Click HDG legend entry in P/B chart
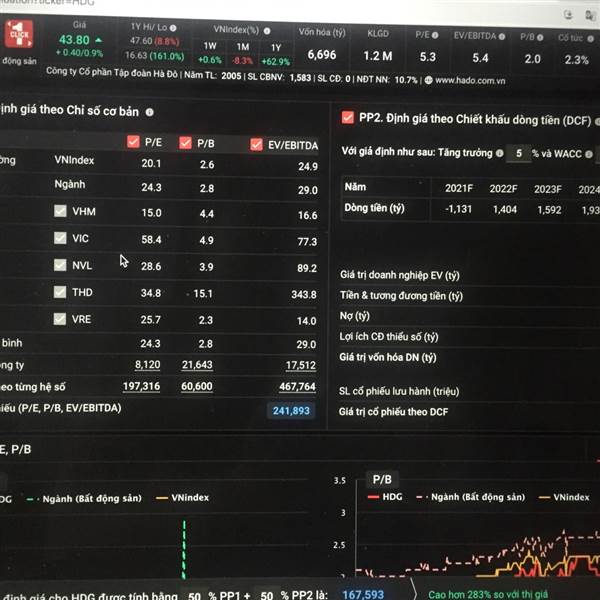Screen dimensions: 600x600 [x=385, y=497]
